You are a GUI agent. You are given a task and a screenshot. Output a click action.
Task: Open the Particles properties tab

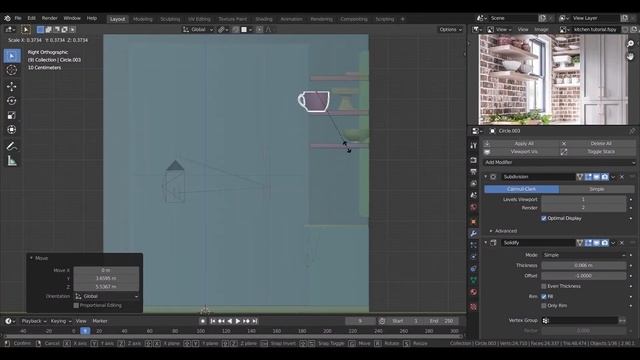tap(473, 245)
